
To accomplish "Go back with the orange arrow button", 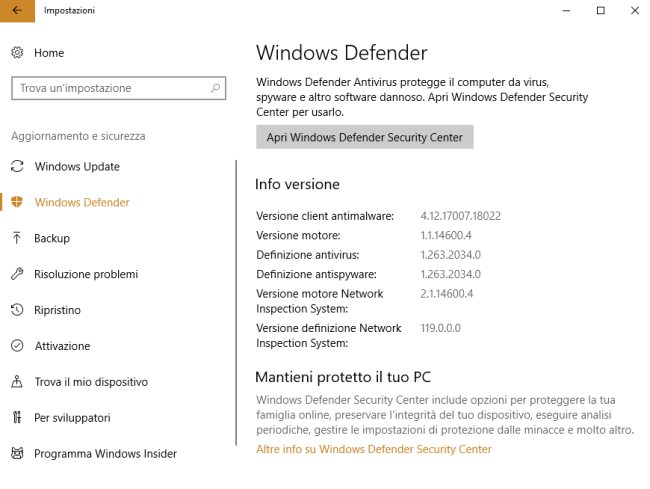I will (17, 11).
